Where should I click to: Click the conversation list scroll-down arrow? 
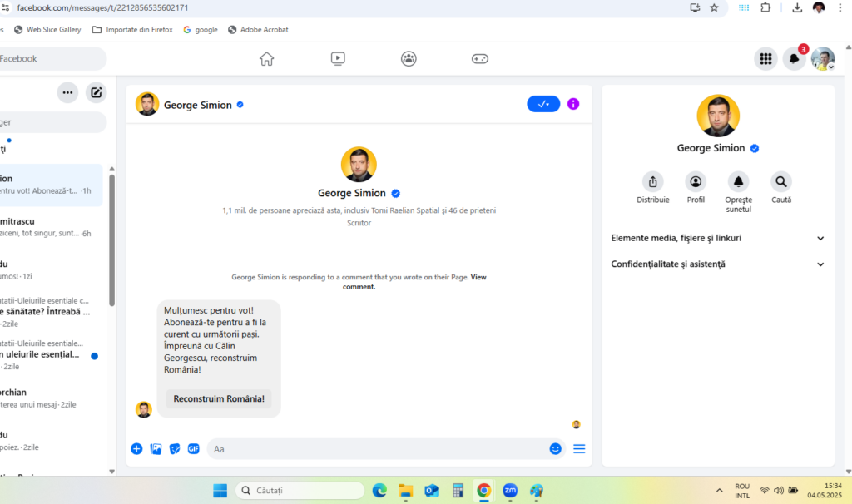[x=112, y=472]
